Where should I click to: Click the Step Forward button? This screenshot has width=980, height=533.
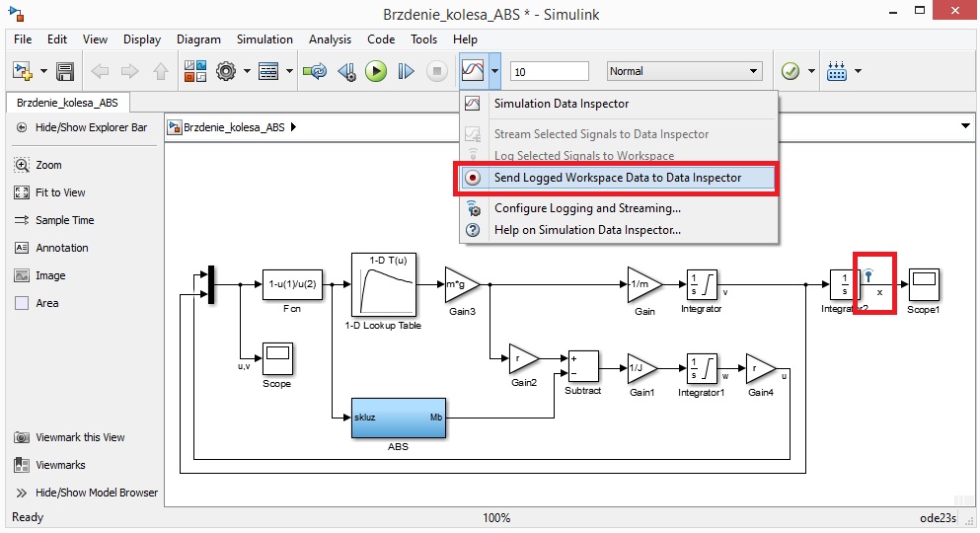tap(407, 71)
